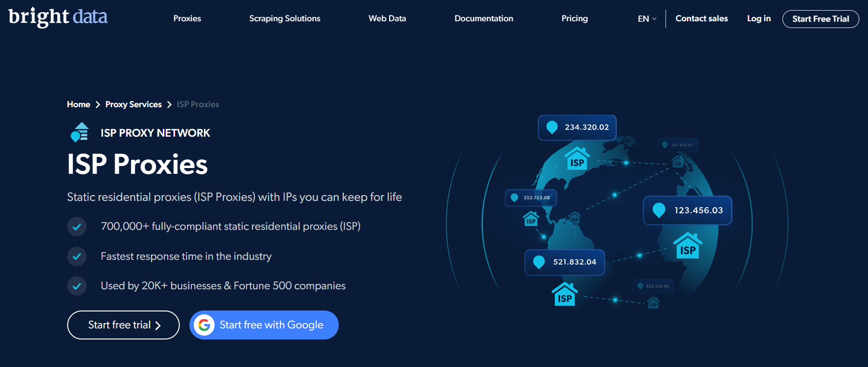Click the Start Free Trial header button

coord(821,19)
